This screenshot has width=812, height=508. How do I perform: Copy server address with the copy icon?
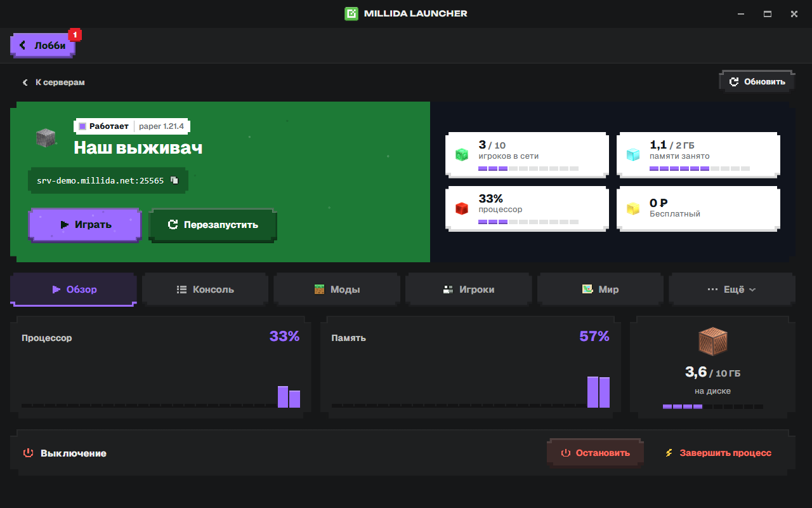coord(175,180)
